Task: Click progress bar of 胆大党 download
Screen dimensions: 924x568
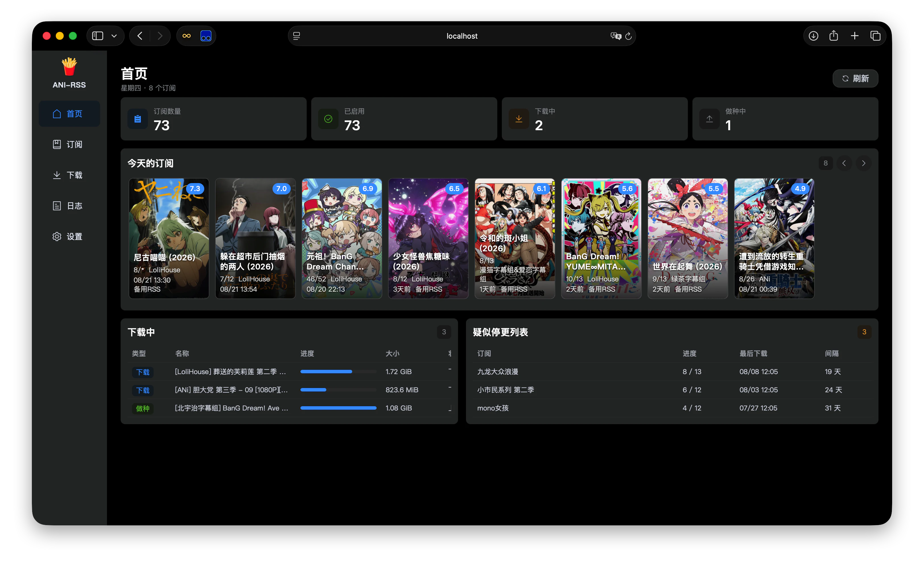Action: click(x=338, y=390)
